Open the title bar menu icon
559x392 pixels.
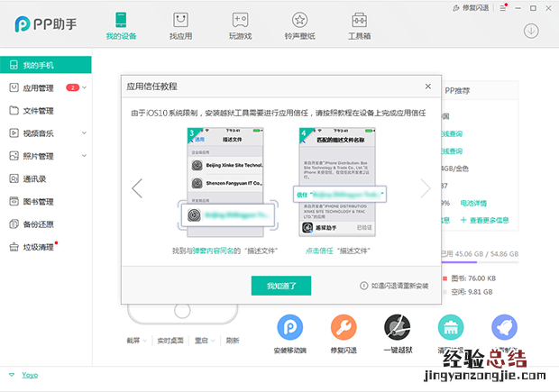tap(503, 8)
